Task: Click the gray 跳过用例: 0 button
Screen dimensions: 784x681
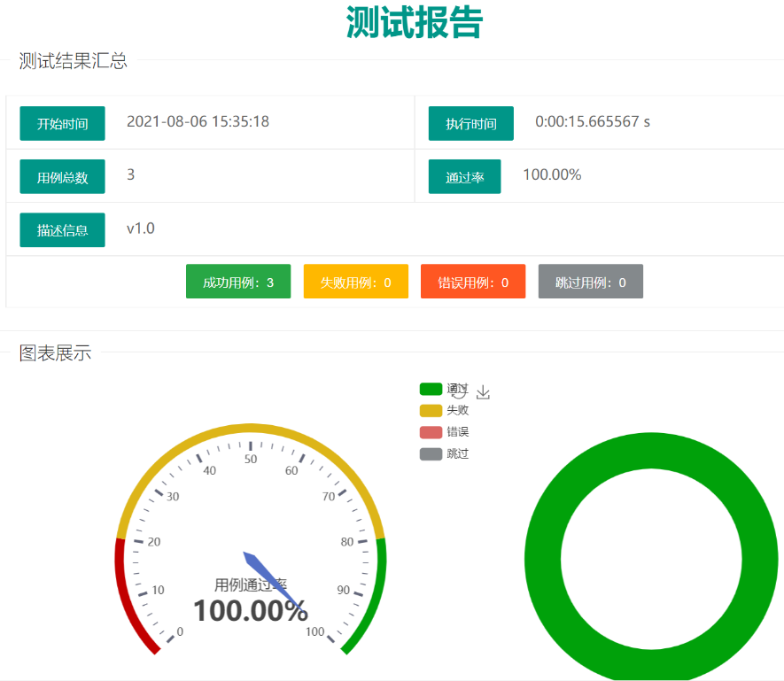Action: pos(590,282)
